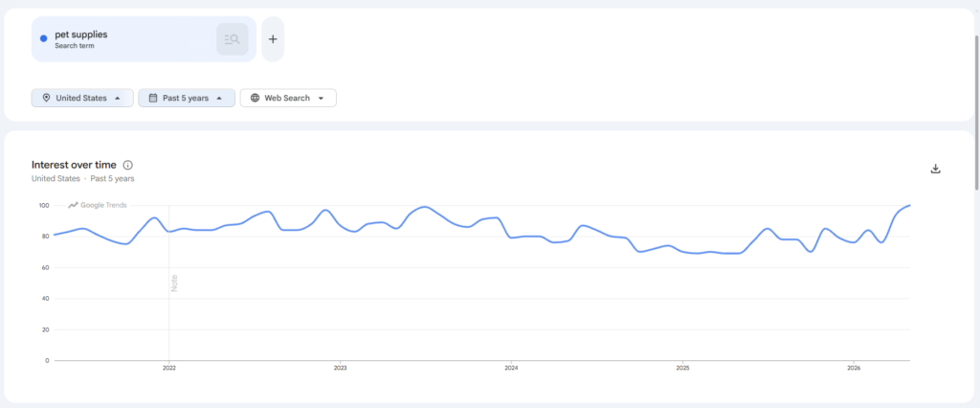The image size is (980, 408).
Task: Open the United States region dropdown
Action: [82, 98]
